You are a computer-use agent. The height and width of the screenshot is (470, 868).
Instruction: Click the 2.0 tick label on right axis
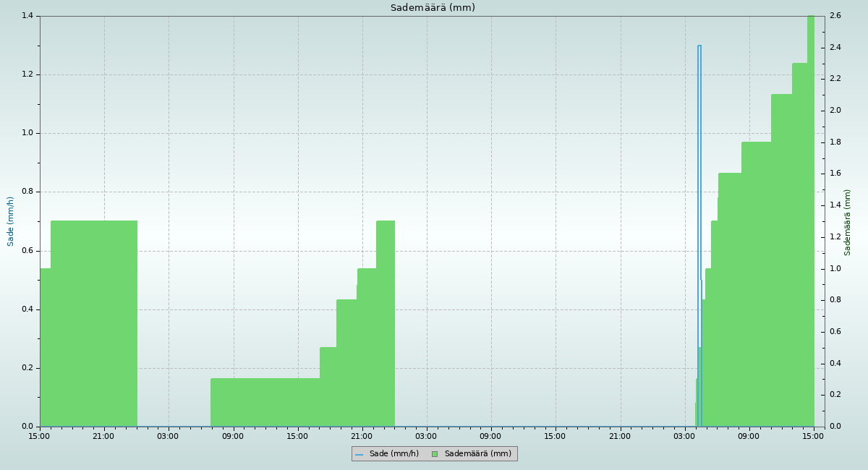click(835, 111)
